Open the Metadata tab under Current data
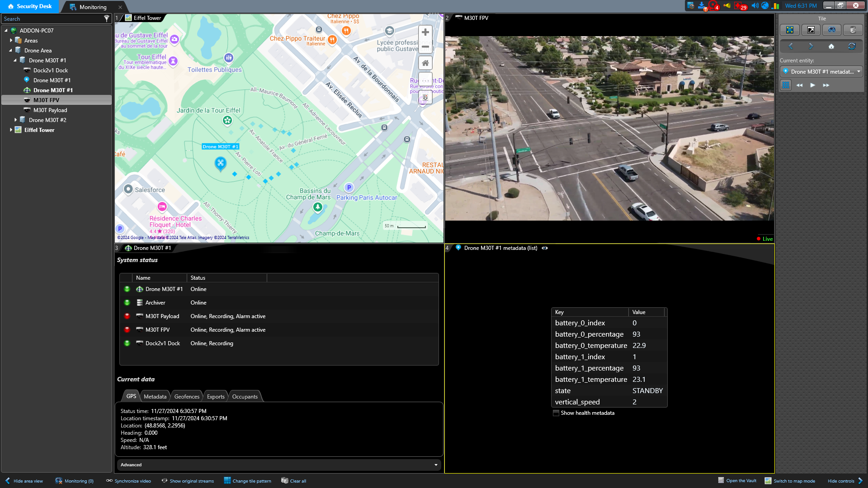868x488 pixels. click(155, 396)
